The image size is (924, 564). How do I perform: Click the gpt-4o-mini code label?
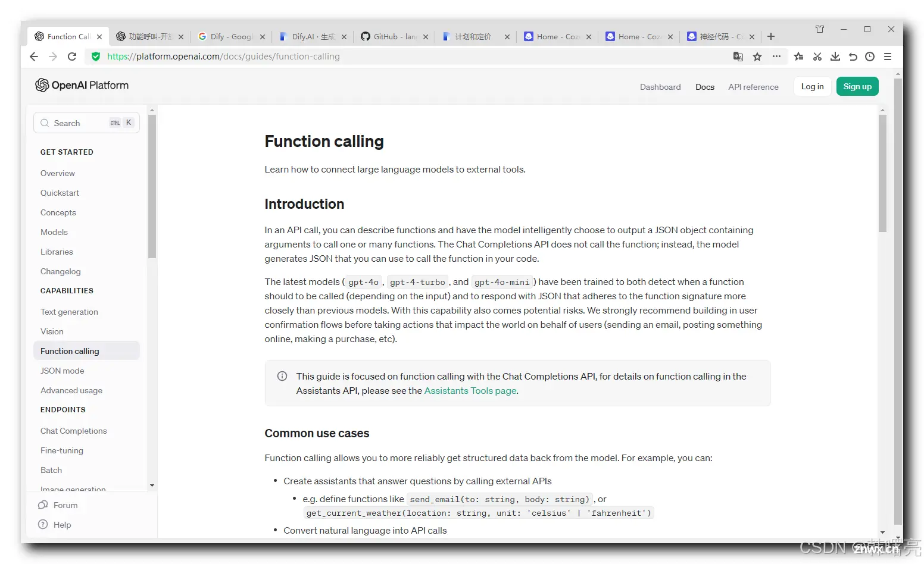[502, 282]
